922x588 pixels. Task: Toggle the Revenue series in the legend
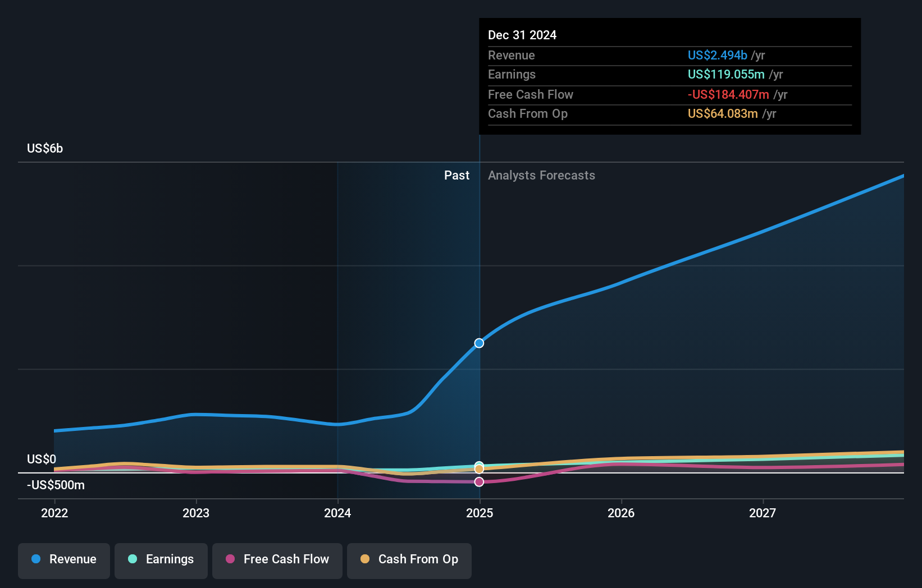64,561
